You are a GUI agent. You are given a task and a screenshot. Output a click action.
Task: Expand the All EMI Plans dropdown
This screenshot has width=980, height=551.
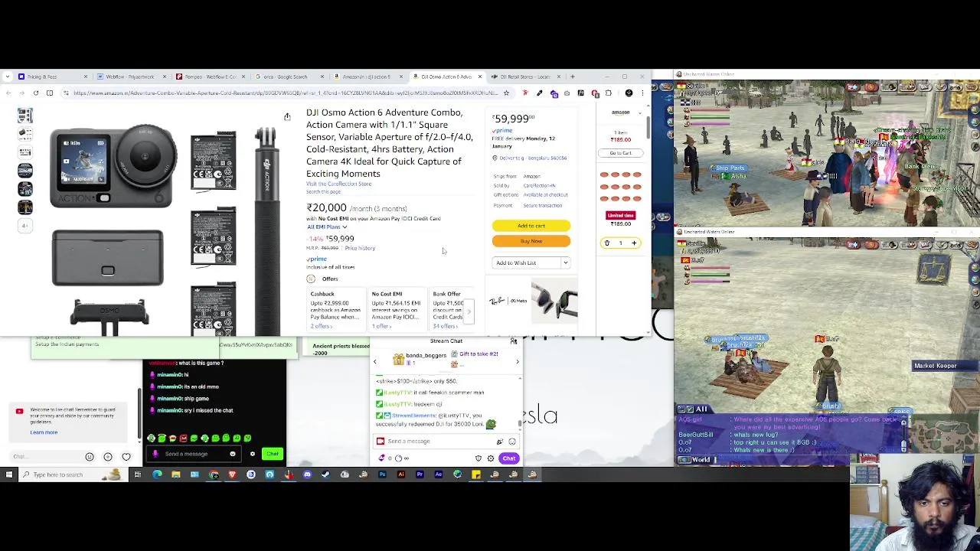coord(327,227)
